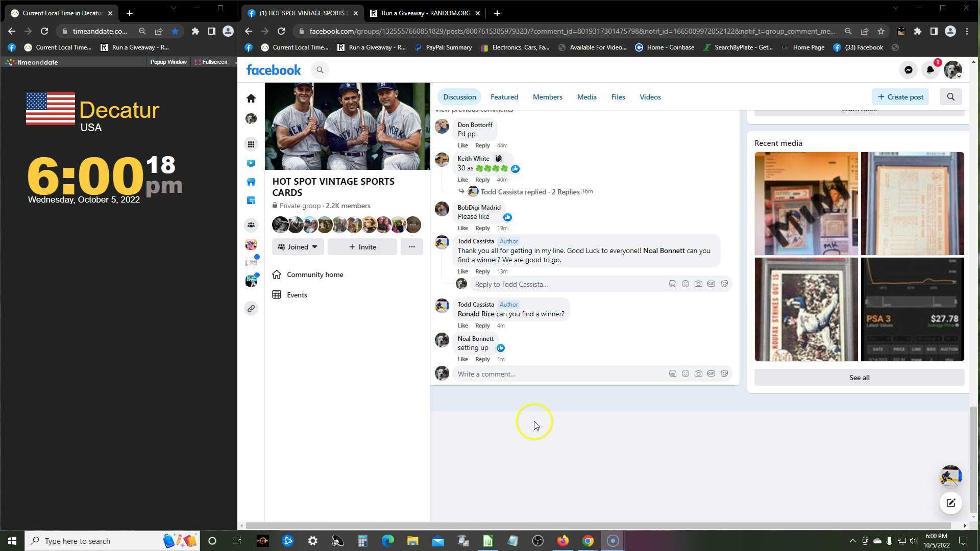
Task: Toggle the bookmark star in the timeanddate address bar
Action: coord(175,31)
